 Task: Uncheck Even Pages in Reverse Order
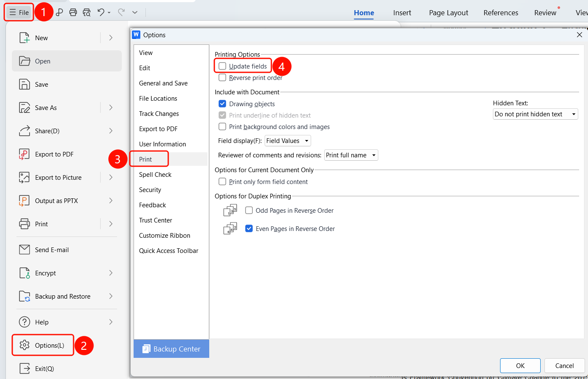pos(249,228)
